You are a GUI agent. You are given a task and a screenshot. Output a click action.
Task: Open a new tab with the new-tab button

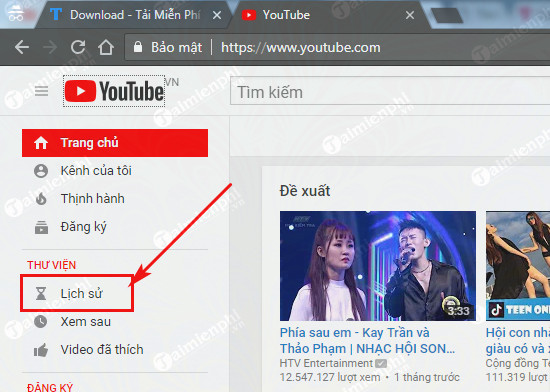[x=447, y=15]
